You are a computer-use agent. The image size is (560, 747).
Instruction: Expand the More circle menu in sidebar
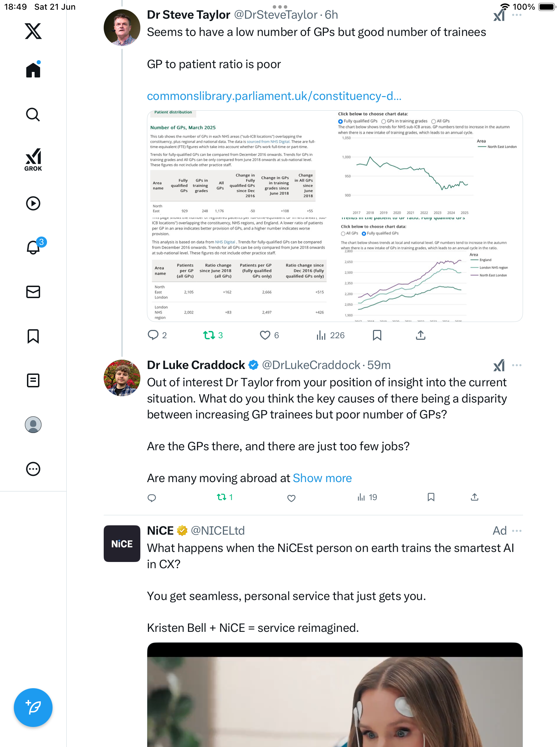pyautogui.click(x=33, y=469)
